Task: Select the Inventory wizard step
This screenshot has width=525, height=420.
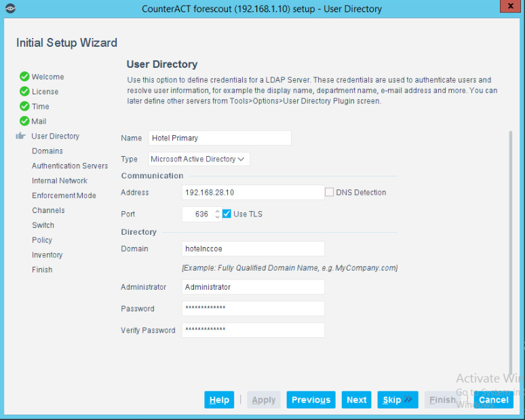Action: point(47,255)
